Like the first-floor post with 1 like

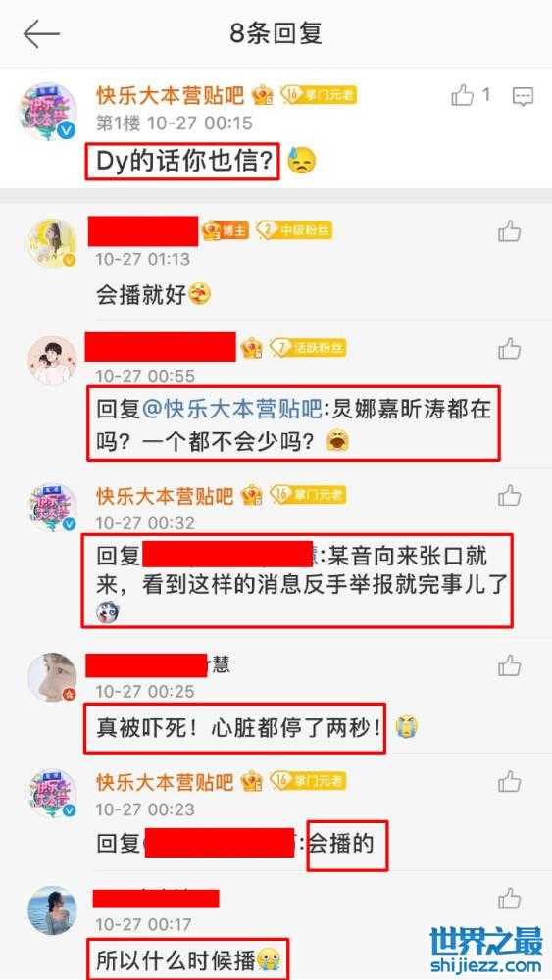pyautogui.click(x=463, y=96)
